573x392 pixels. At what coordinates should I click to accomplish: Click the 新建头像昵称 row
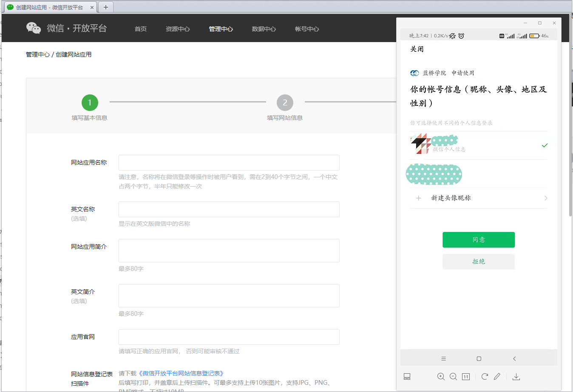[x=479, y=198]
